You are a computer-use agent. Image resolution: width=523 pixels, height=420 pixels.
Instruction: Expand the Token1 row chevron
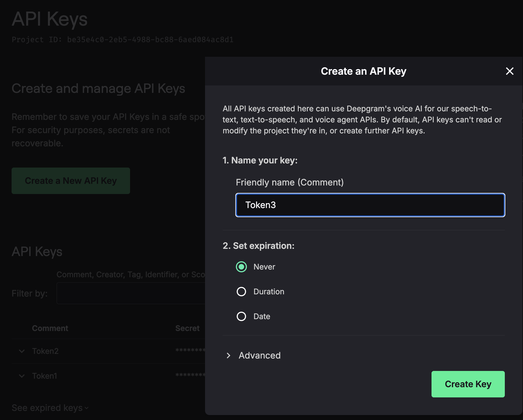[x=22, y=376]
